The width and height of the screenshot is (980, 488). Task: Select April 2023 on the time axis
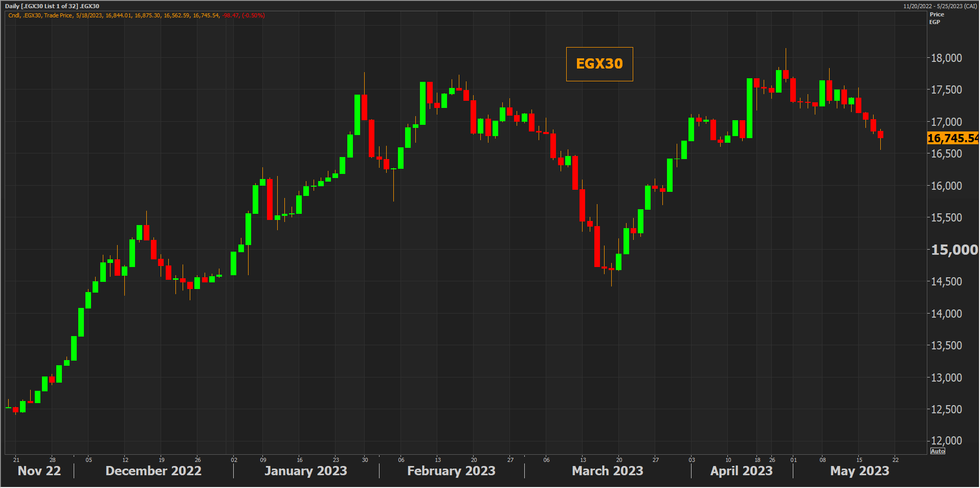pyautogui.click(x=741, y=471)
